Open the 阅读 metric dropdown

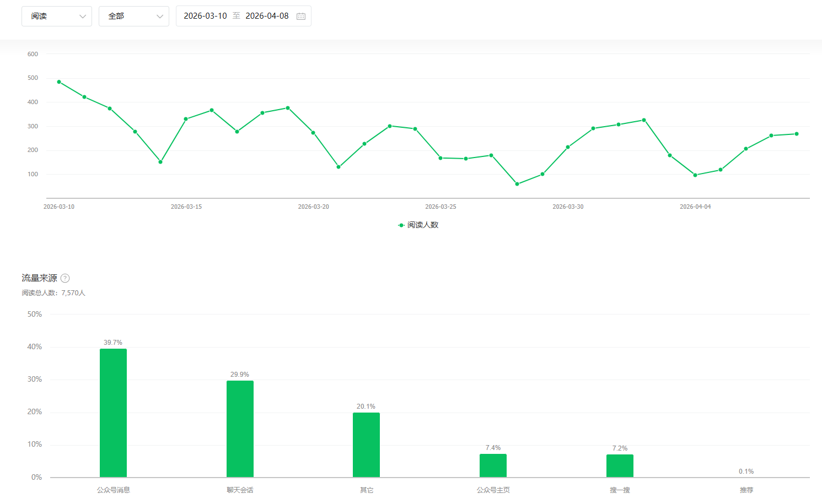coord(57,16)
